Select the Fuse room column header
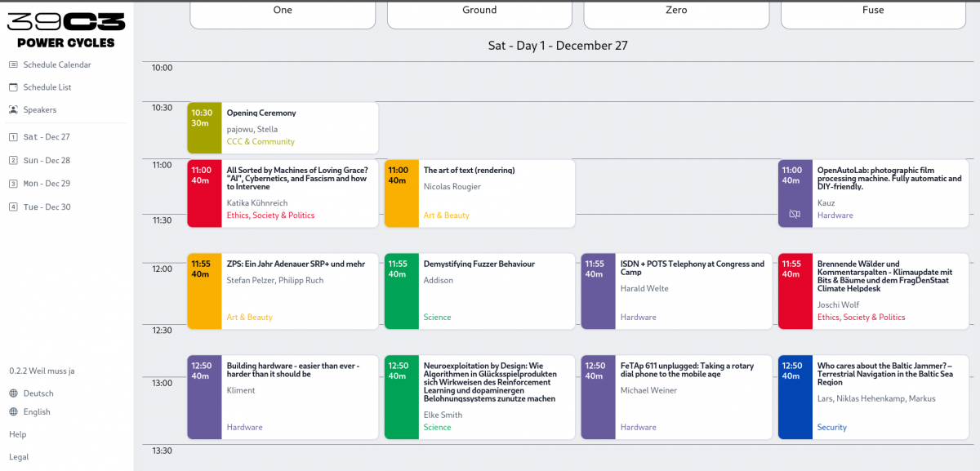980x471 pixels. pos(873,11)
